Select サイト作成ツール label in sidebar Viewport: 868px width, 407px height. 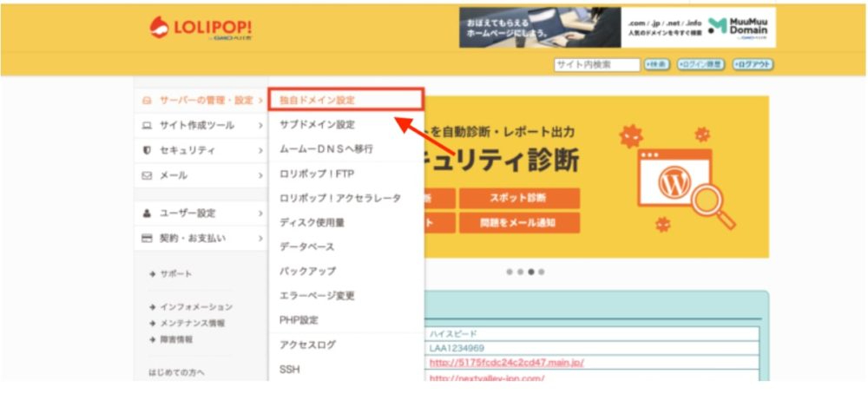[x=197, y=126]
